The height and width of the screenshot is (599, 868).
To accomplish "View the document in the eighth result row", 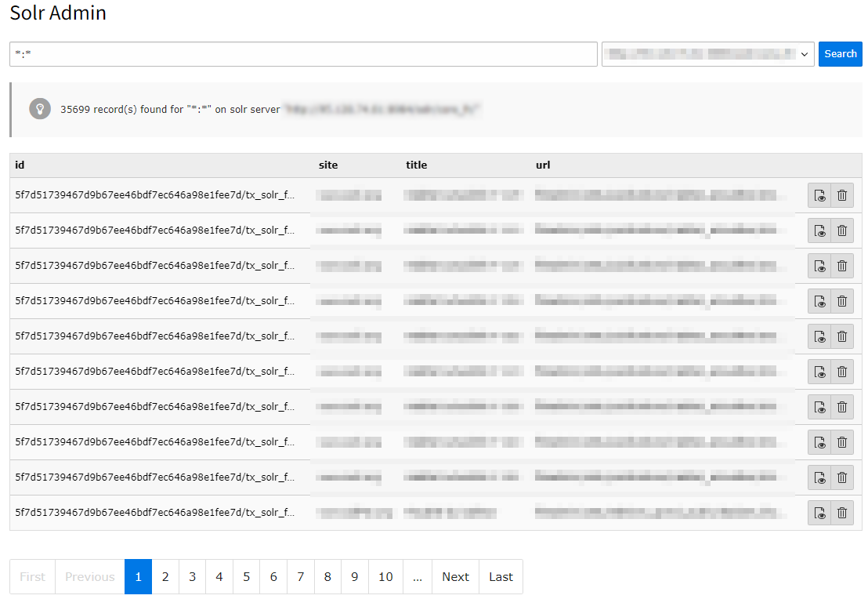I will point(819,442).
